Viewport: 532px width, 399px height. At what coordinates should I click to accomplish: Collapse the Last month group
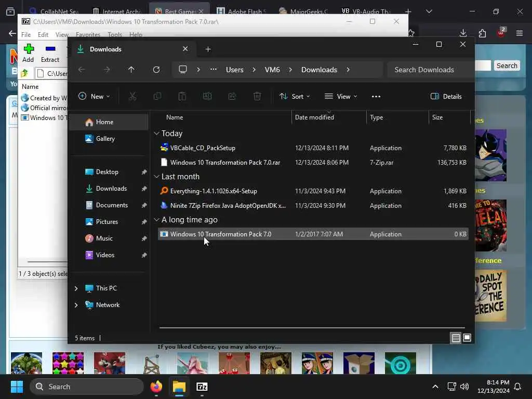pos(156,177)
